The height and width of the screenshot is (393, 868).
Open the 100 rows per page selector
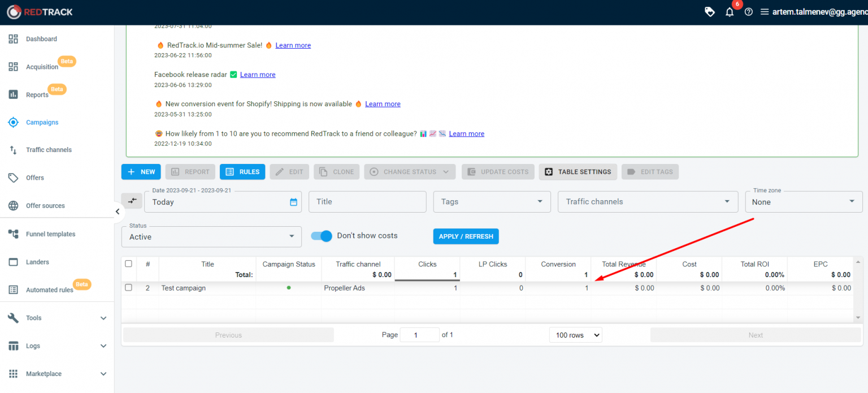[575, 334]
